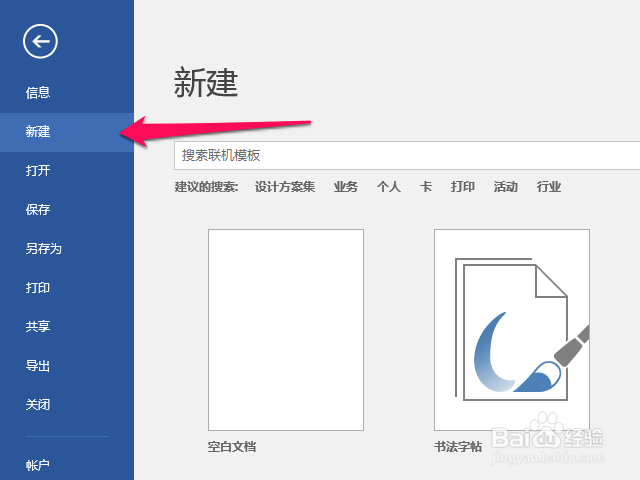Choose 另存为 from the sidebar

click(x=43, y=249)
